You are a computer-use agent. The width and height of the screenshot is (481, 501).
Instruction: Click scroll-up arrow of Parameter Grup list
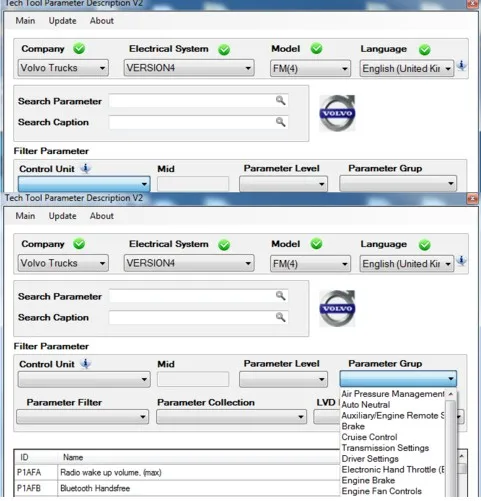click(x=451, y=394)
